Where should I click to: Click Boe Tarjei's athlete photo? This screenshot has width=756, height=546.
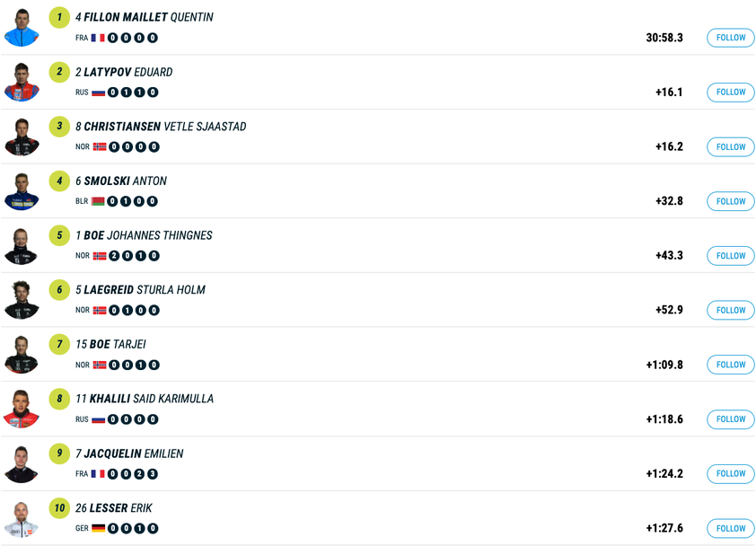click(x=22, y=354)
